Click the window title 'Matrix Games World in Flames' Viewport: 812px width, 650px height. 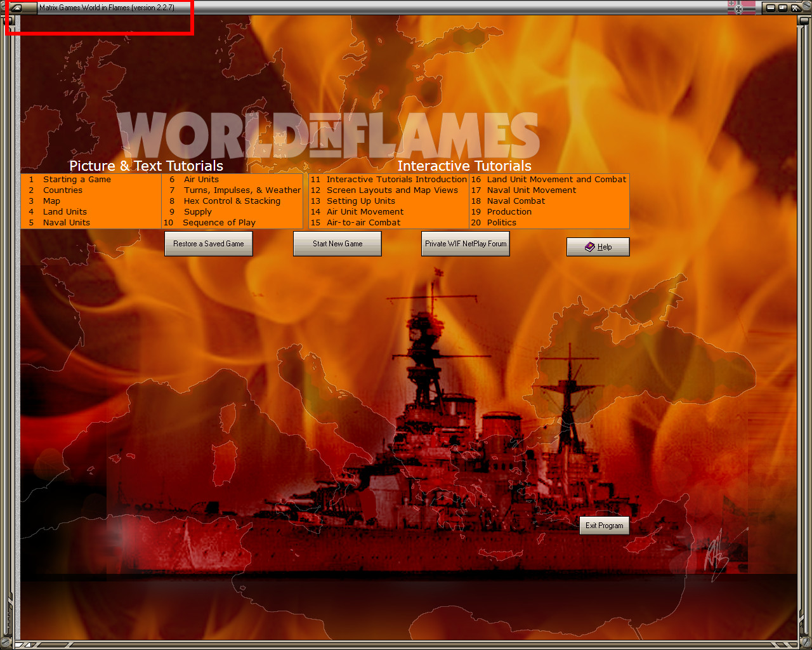pyautogui.click(x=84, y=8)
